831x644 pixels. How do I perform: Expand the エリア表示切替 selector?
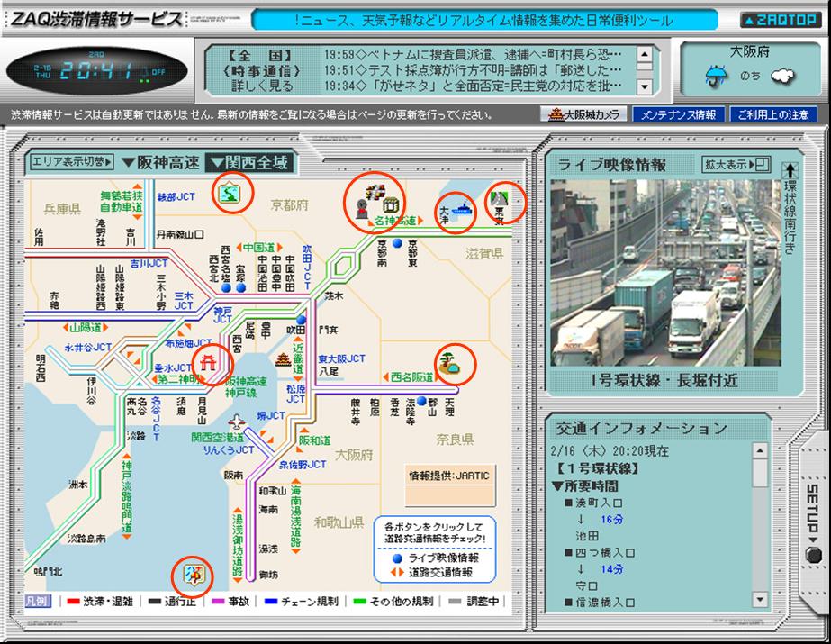(72, 161)
